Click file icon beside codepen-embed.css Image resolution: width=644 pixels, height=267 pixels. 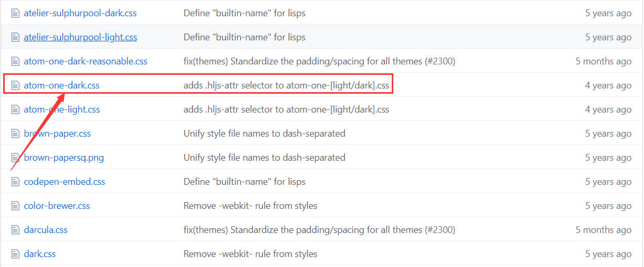pyautogui.click(x=15, y=182)
